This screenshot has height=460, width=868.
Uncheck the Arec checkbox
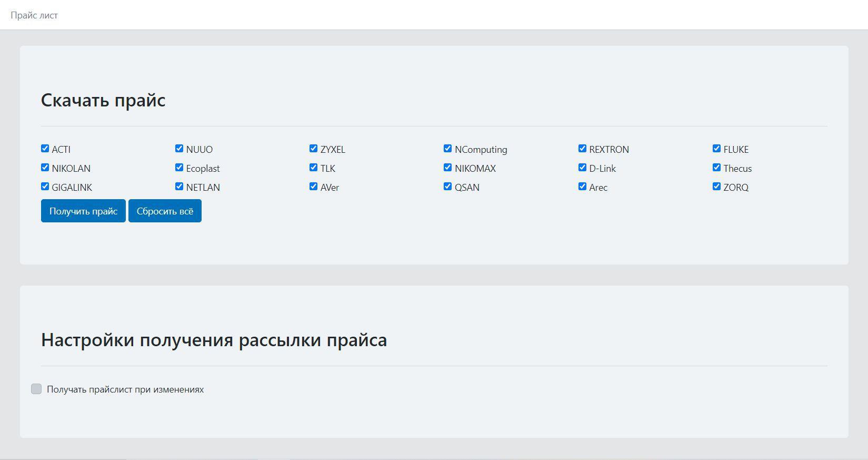[x=582, y=187]
